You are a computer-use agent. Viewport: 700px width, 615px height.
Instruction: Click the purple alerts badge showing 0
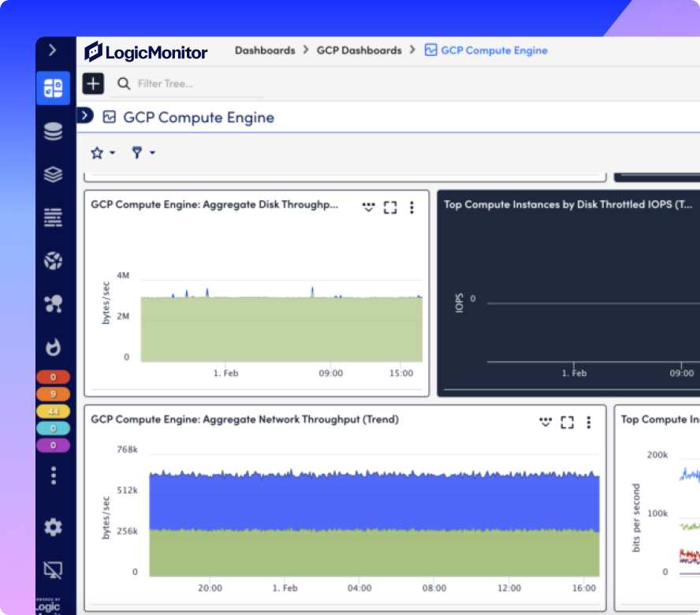pyautogui.click(x=53, y=445)
